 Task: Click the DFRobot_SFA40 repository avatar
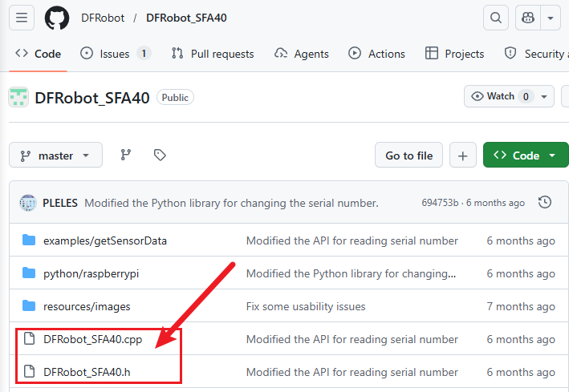tap(18, 97)
